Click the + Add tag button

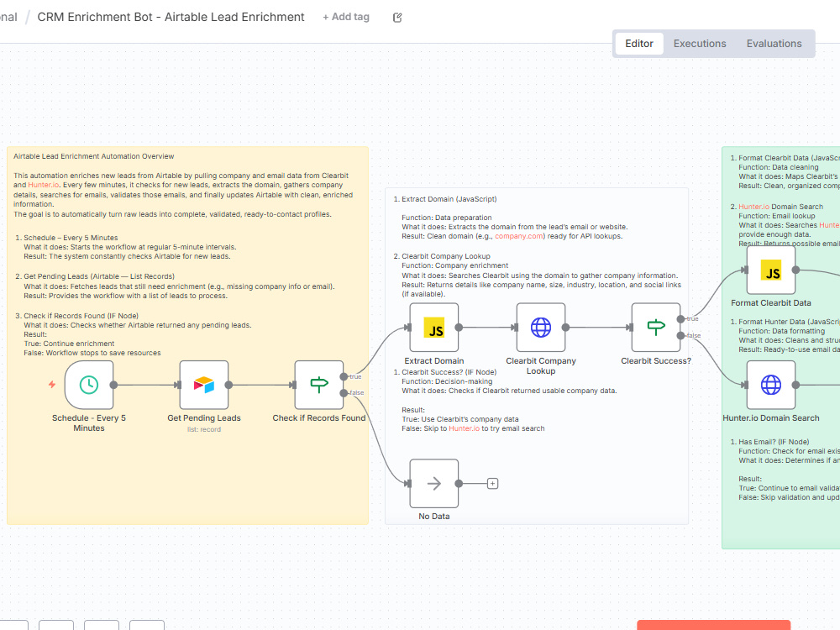[346, 17]
